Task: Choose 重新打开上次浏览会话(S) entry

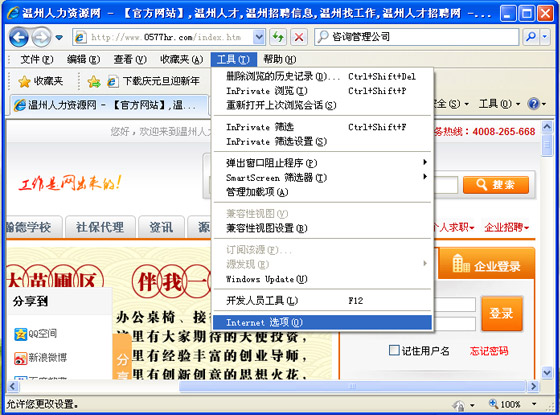Action: coord(322,105)
